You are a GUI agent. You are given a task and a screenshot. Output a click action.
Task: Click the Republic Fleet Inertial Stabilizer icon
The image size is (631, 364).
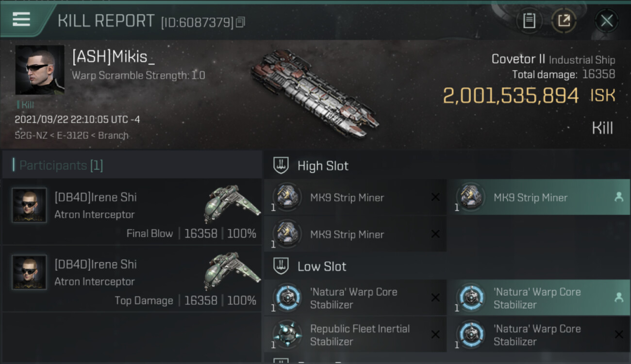287,334
